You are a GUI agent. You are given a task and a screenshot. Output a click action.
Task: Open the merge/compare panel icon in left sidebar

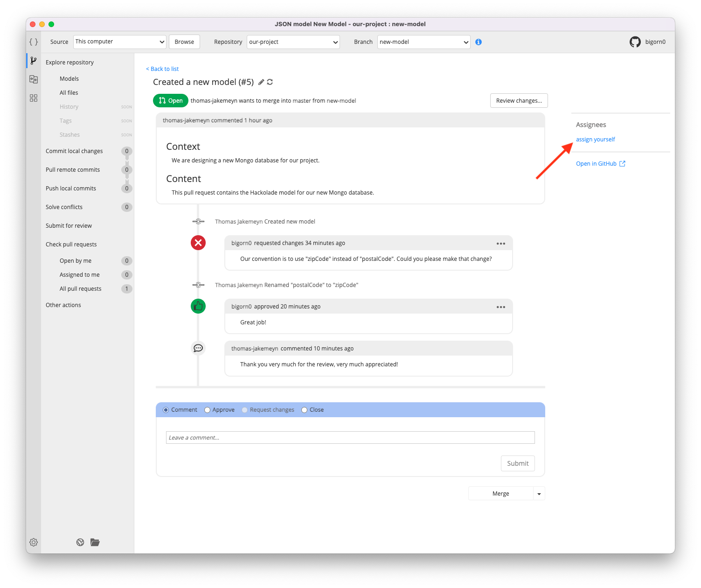pos(33,79)
